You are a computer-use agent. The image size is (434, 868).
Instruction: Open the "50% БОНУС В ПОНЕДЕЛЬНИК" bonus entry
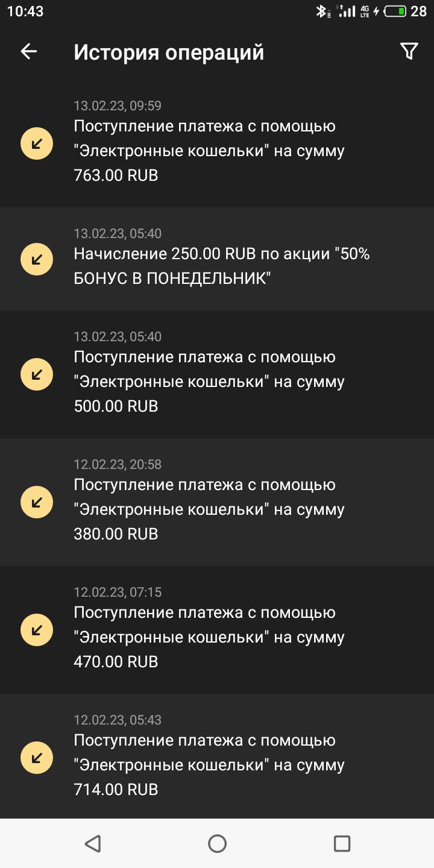pyautogui.click(x=217, y=259)
